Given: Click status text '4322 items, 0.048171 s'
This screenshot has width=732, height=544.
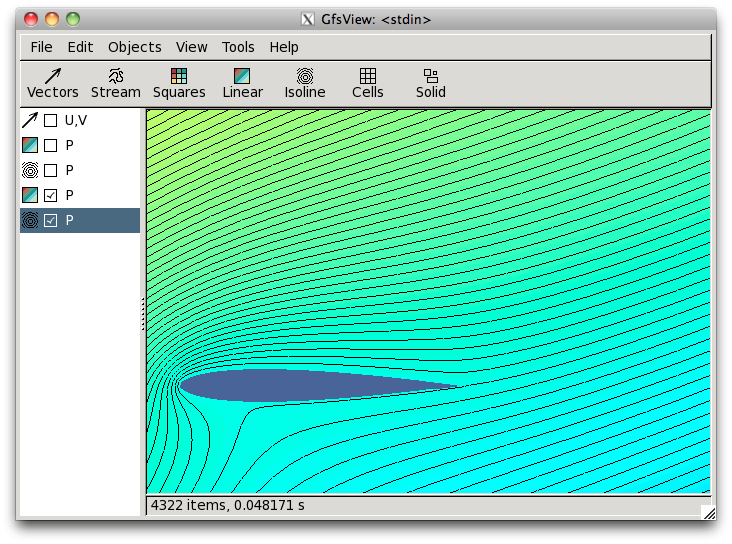Looking at the screenshot, I should pyautogui.click(x=227, y=505).
